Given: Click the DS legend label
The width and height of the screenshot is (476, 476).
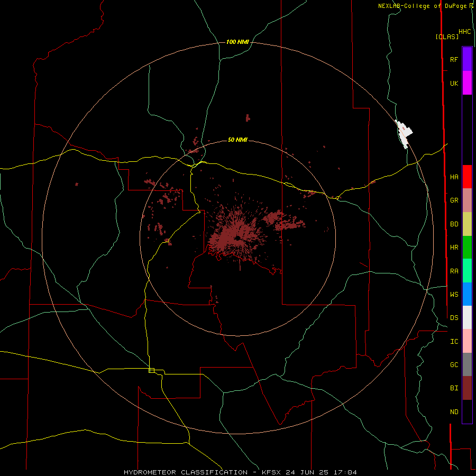Looking at the screenshot, I should pos(454,318).
